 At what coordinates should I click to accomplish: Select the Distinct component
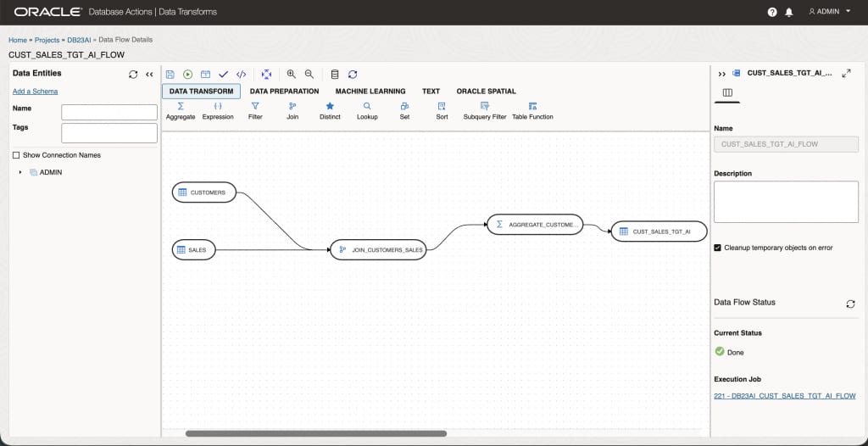tap(330, 111)
